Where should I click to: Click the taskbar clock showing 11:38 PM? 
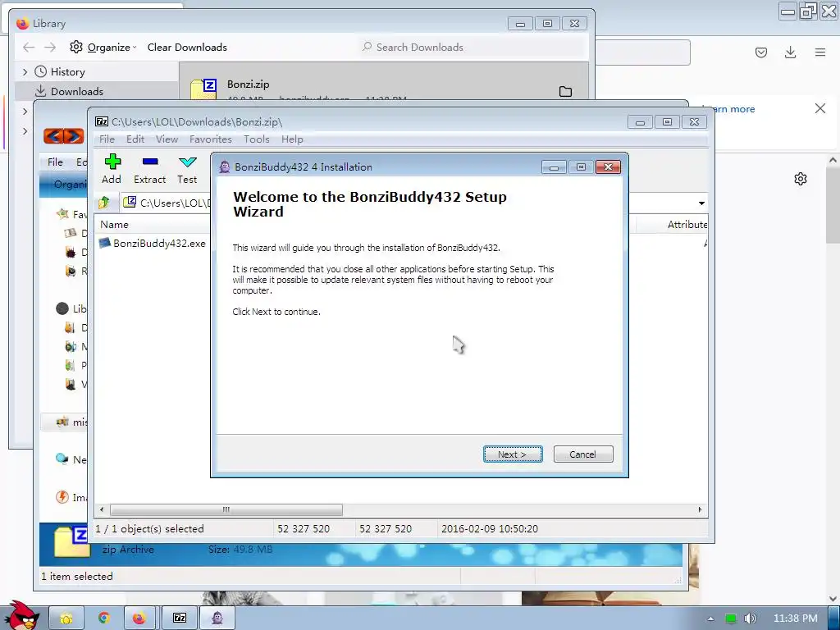click(796, 619)
